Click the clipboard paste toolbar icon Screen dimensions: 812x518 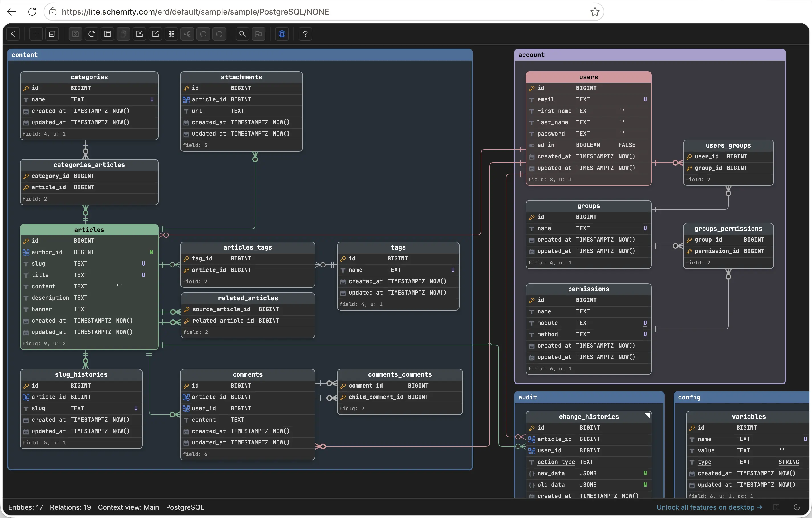[123, 34]
